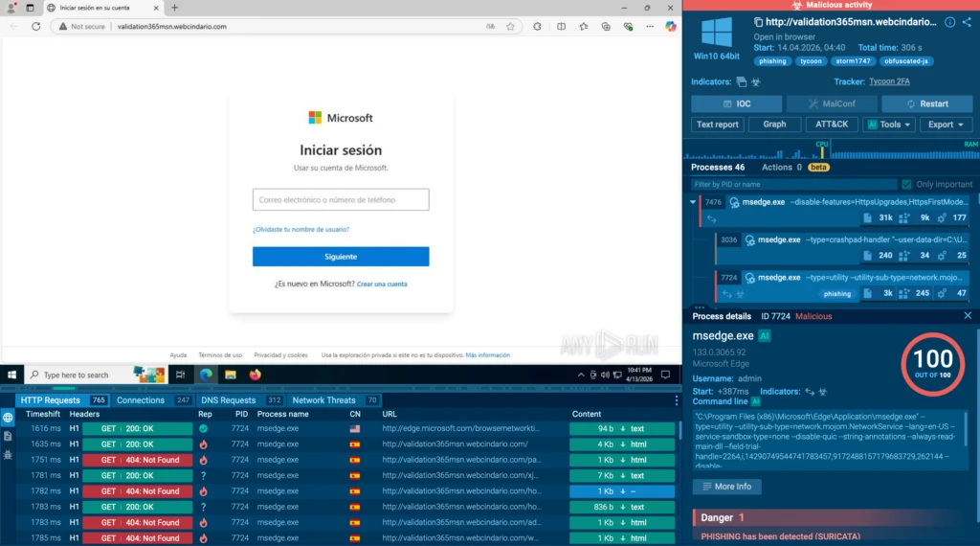Toggle the Only important checkbox

tap(906, 184)
